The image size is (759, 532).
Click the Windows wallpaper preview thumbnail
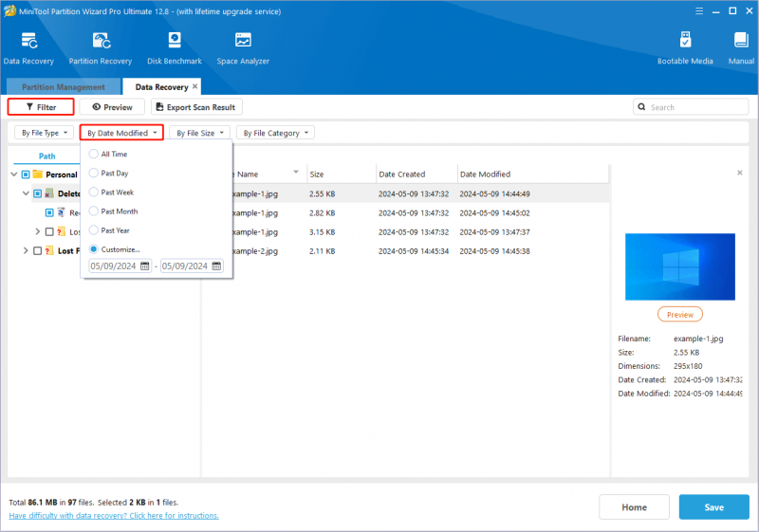(680, 266)
